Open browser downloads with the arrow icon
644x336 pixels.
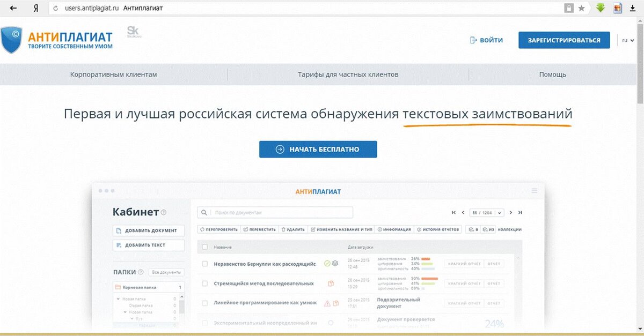click(x=633, y=8)
